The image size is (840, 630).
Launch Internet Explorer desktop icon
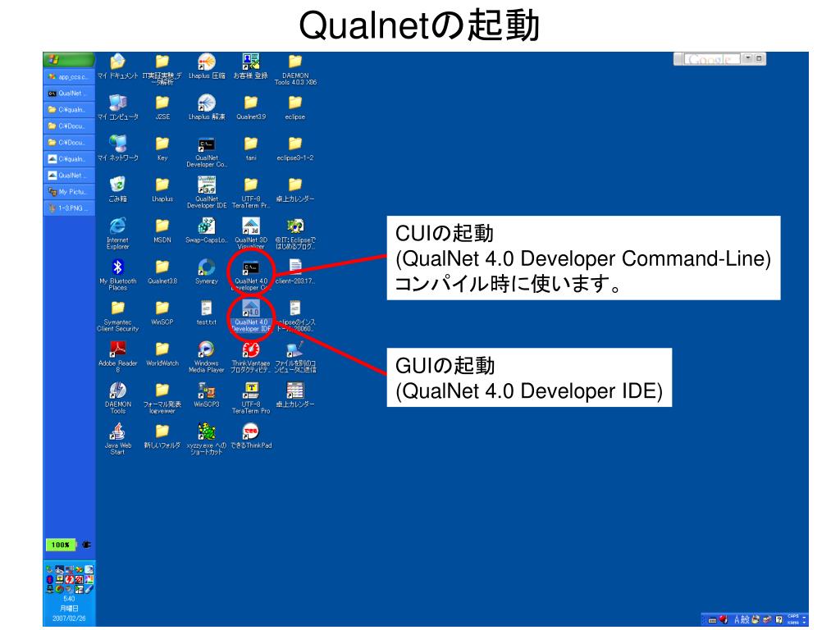pos(118,233)
